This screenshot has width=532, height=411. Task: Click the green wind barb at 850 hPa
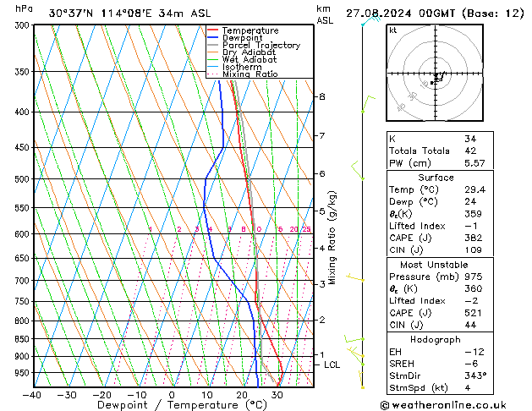[354, 338]
